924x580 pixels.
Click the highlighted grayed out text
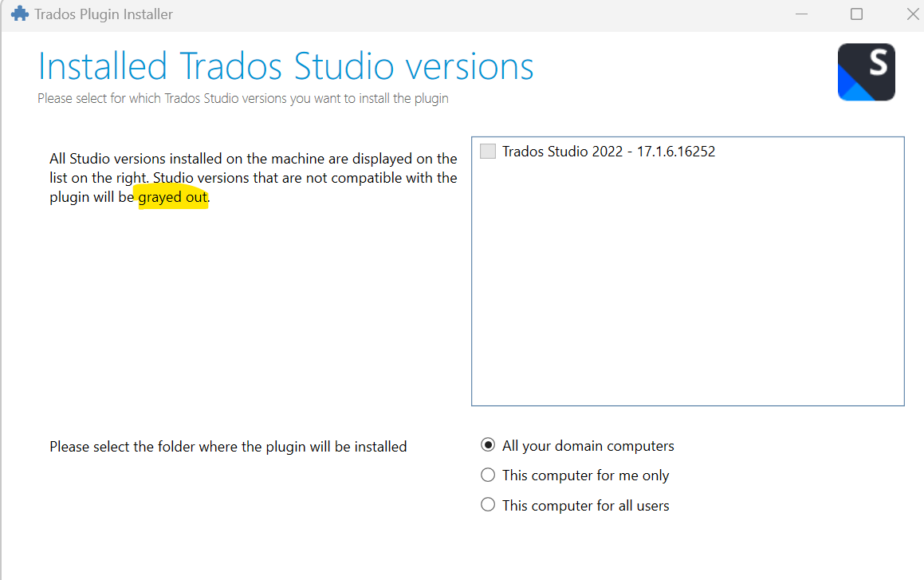[173, 198]
